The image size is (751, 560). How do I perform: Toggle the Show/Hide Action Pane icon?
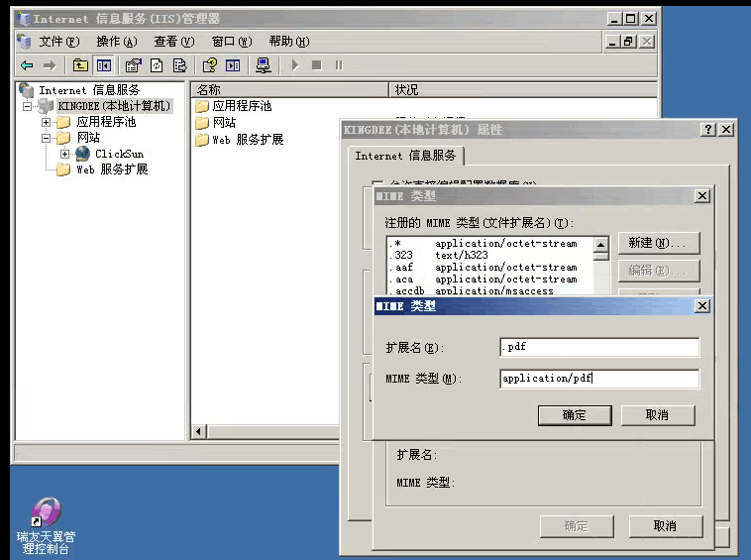point(233,65)
